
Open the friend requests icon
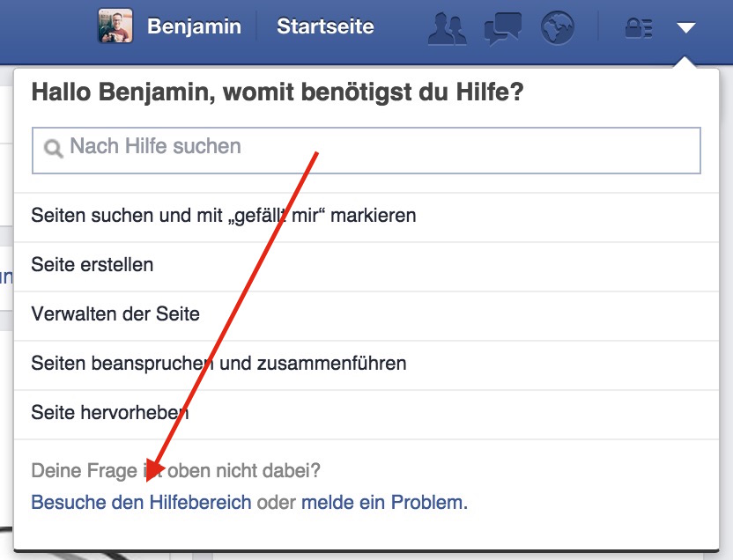(447, 28)
